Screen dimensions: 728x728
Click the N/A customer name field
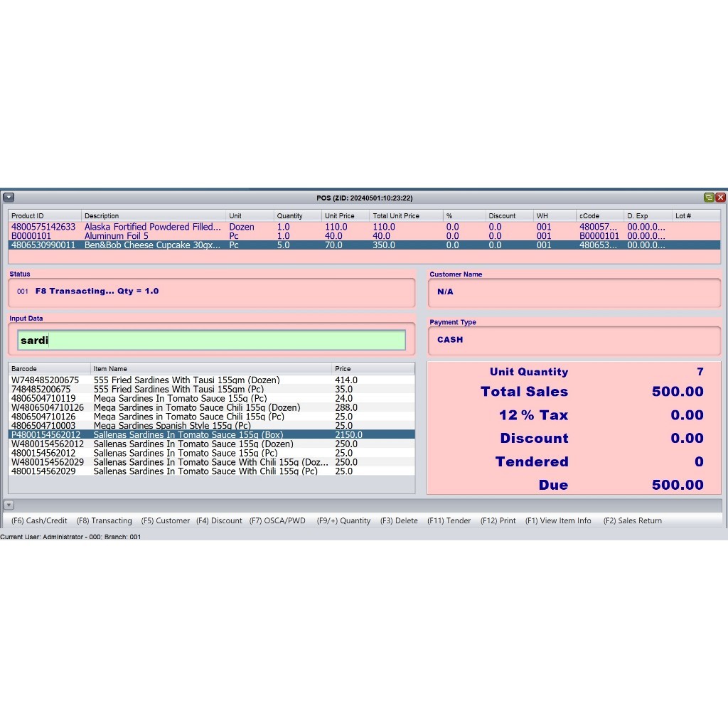coord(574,292)
